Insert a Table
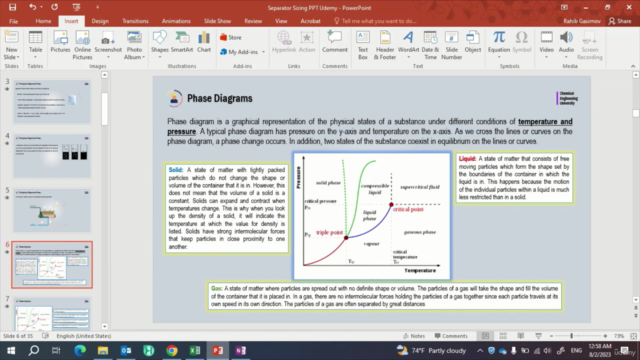Viewport: 640px width, 360px height. click(x=35, y=45)
